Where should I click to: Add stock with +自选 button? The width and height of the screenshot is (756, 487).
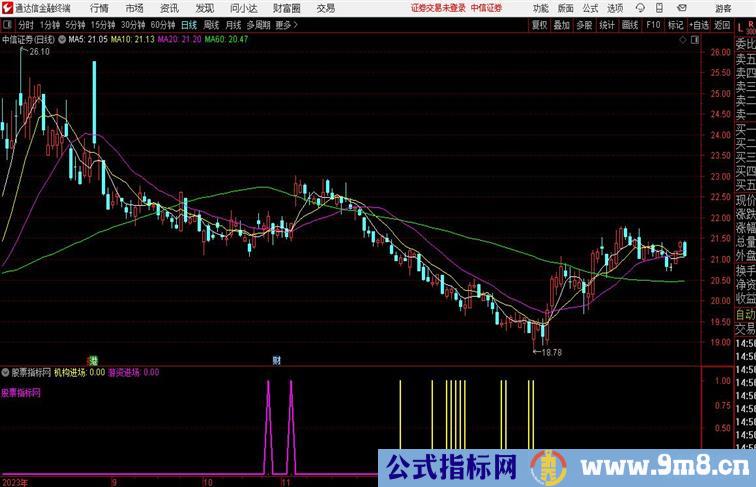[699, 25]
